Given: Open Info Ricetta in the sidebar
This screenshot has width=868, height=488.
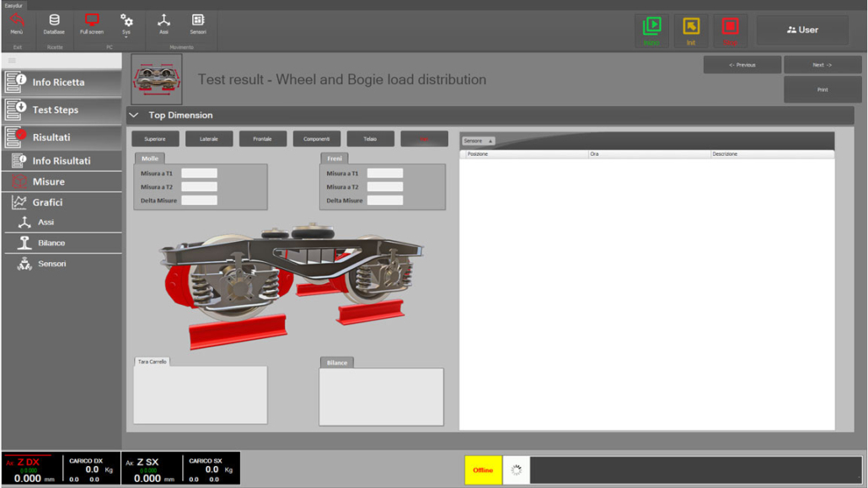Looking at the screenshot, I should 61,83.
